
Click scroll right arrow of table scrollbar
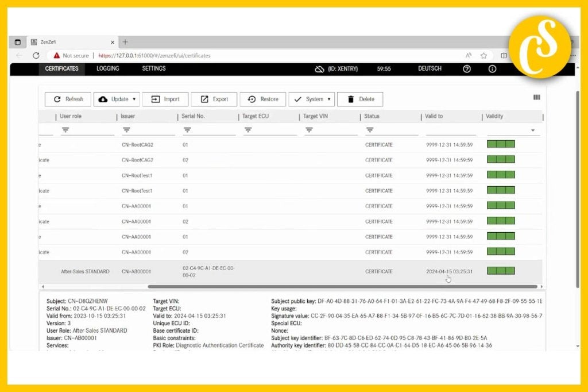coord(541,286)
